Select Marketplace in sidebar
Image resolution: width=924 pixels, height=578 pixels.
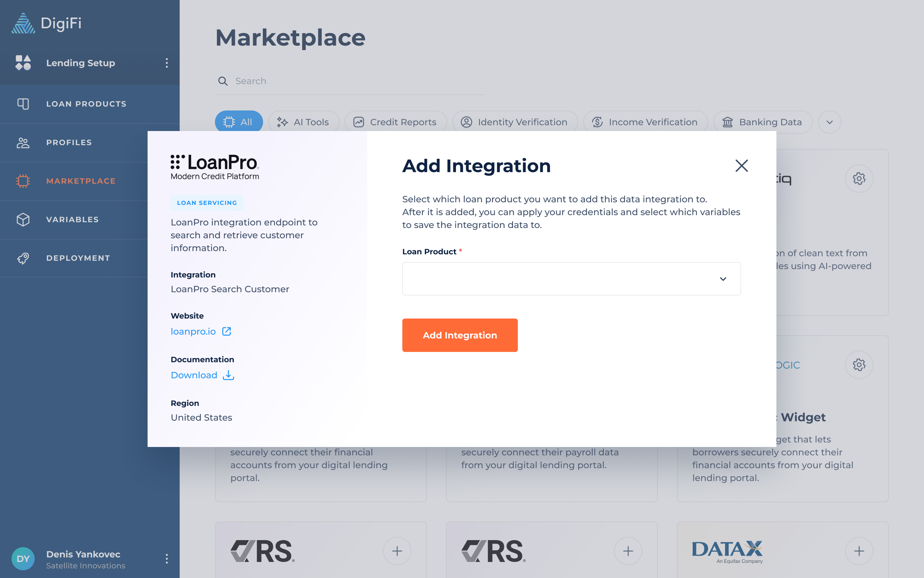tap(90, 181)
